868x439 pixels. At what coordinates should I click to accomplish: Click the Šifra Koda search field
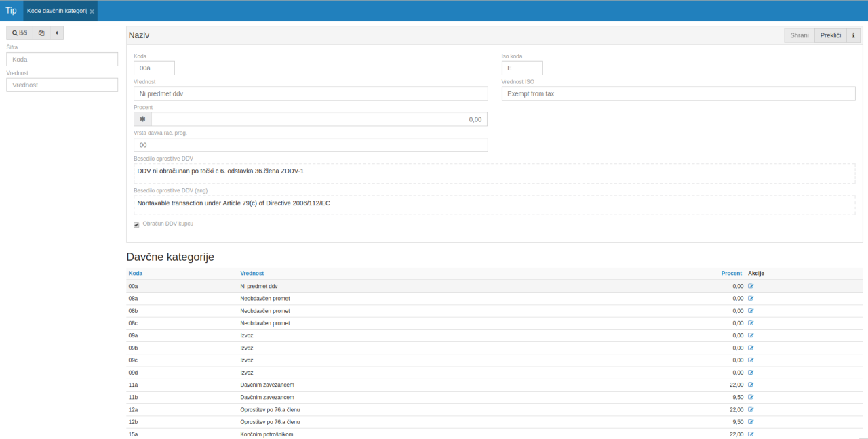tap(62, 60)
